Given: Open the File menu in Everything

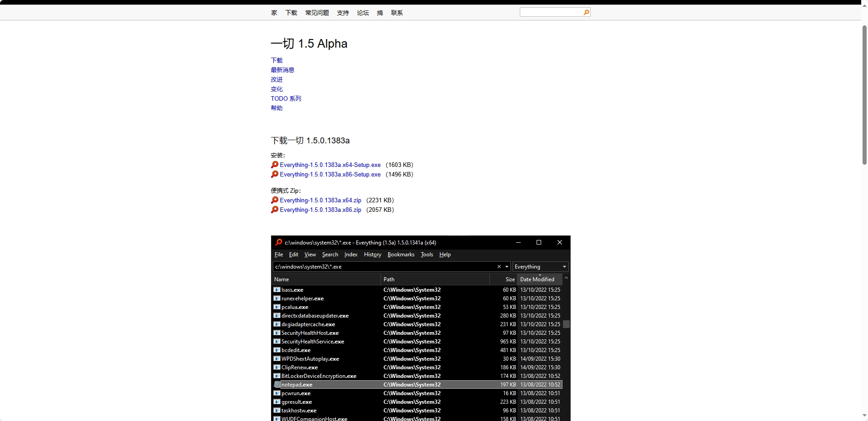Looking at the screenshot, I should click(x=279, y=255).
